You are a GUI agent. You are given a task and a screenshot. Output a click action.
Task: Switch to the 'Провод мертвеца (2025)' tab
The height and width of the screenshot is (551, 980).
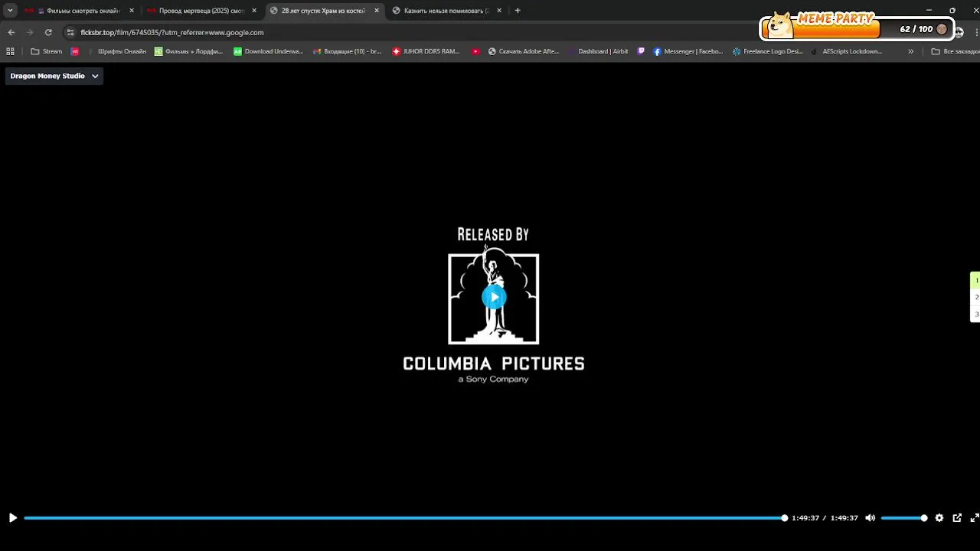point(201,11)
